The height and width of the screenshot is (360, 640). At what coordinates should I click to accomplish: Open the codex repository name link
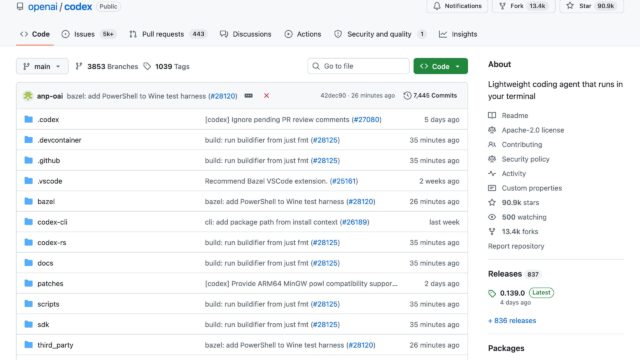[78, 7]
